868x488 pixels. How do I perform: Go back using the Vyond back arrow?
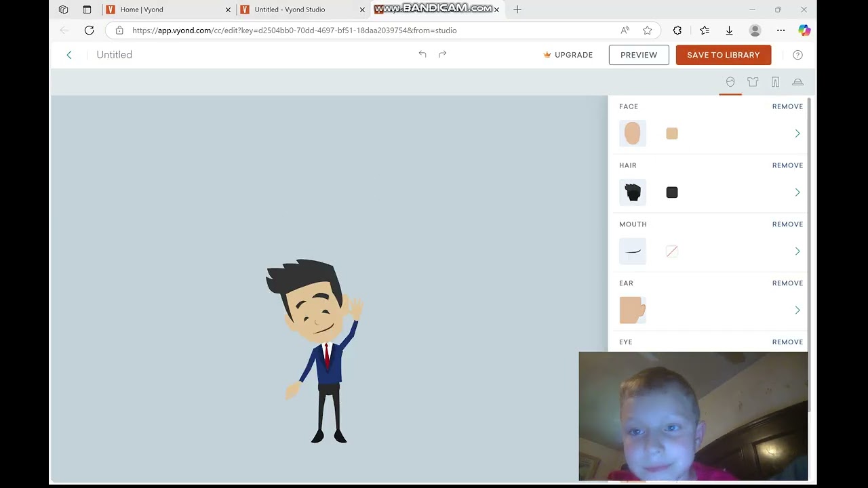click(69, 55)
